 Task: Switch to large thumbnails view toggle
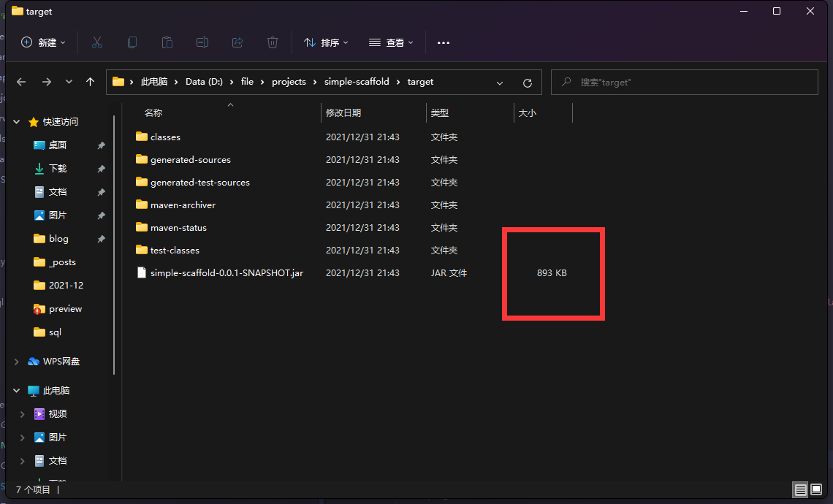pos(818,490)
